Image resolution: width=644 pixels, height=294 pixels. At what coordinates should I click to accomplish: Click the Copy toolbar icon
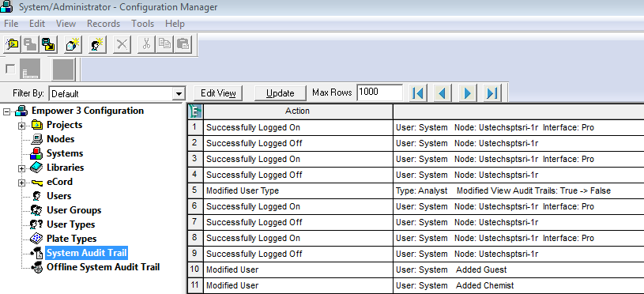click(164, 44)
